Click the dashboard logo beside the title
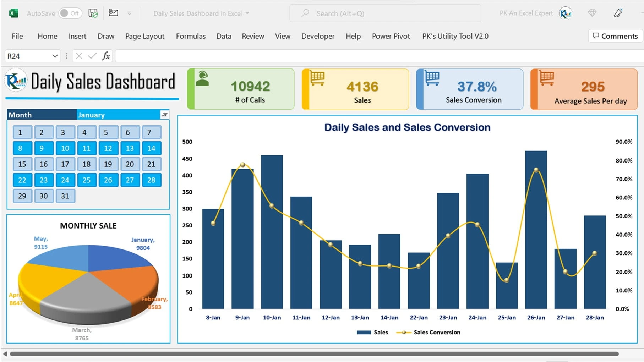The height and width of the screenshot is (362, 644). 16,80
